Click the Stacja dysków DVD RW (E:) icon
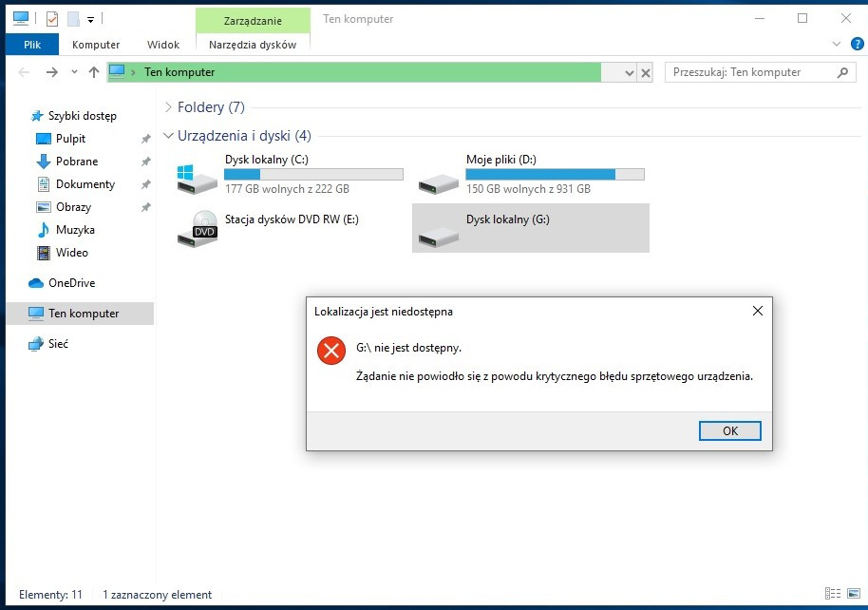The width and height of the screenshot is (868, 610). pyautogui.click(x=197, y=228)
